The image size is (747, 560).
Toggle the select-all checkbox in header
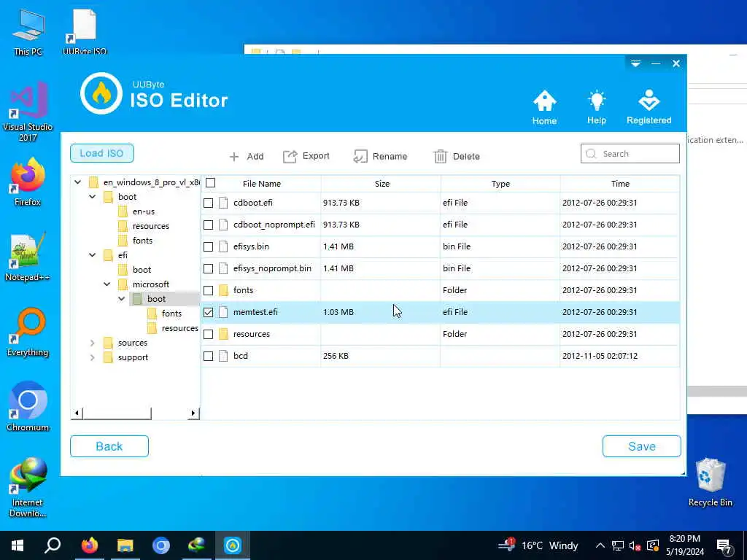click(x=211, y=183)
